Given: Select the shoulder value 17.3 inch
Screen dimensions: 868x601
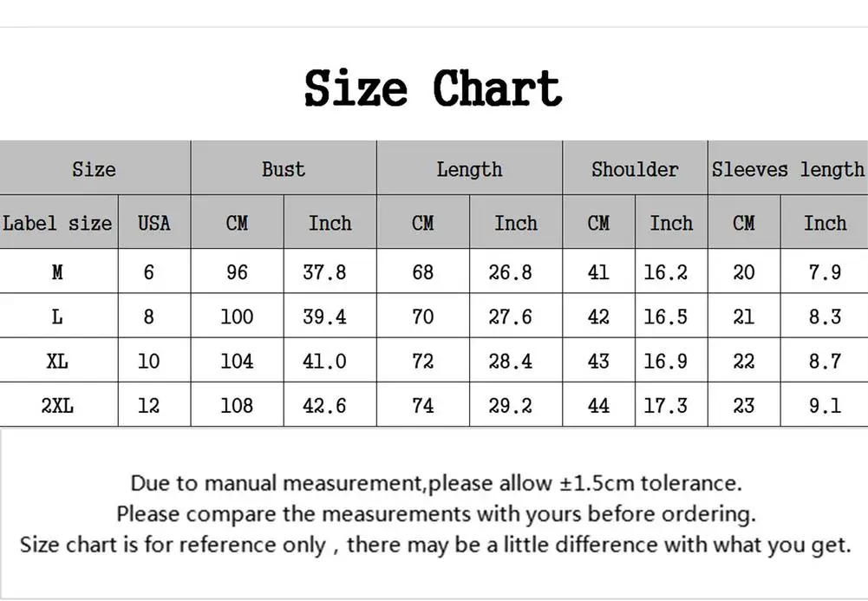Looking at the screenshot, I should click(665, 405).
